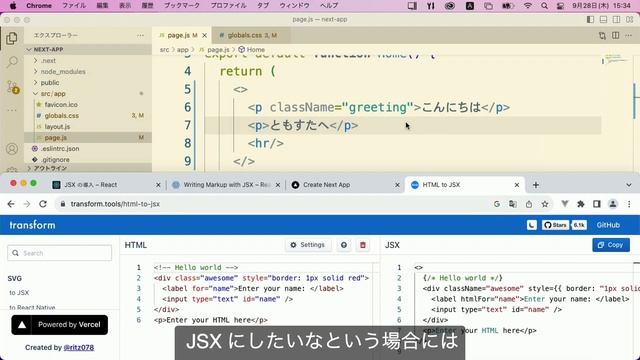Open .eslintrc.json file
The width and height of the screenshot is (640, 360).
point(88,149)
